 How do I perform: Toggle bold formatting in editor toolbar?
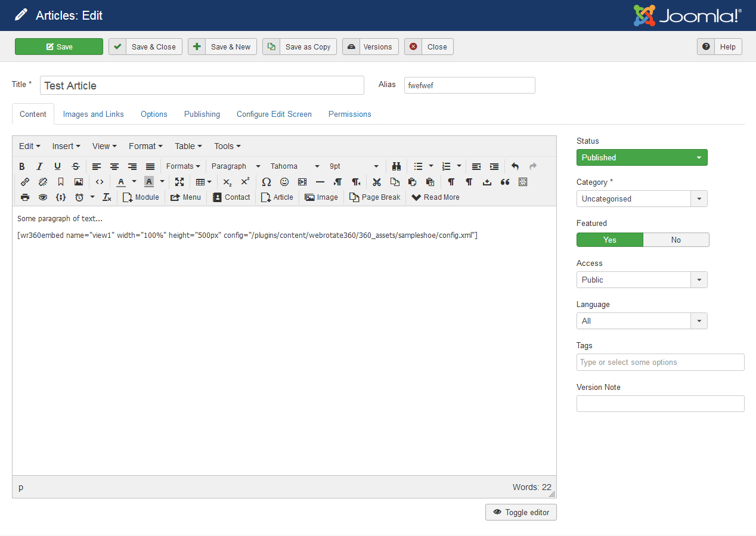[22, 166]
